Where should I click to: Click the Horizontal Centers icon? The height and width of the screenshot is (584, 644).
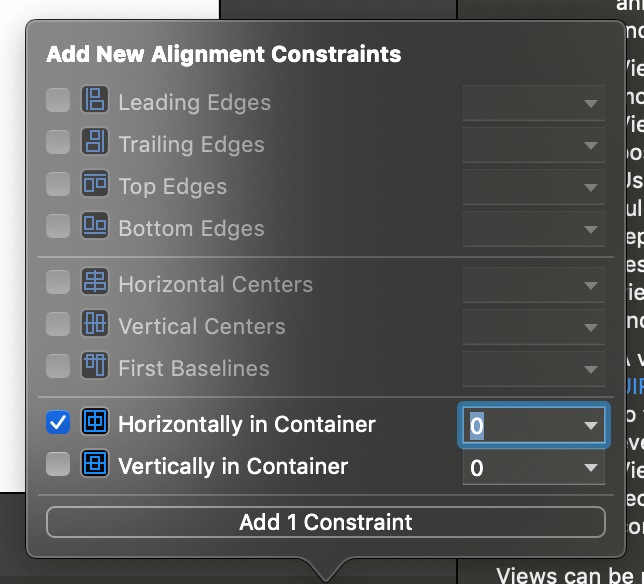(95, 283)
